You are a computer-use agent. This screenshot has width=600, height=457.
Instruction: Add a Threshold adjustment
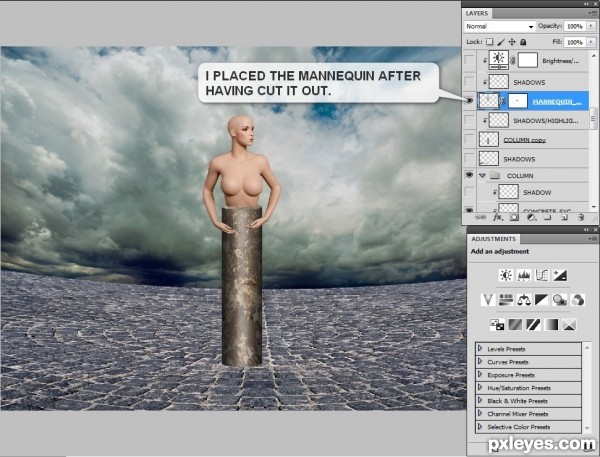[533, 325]
